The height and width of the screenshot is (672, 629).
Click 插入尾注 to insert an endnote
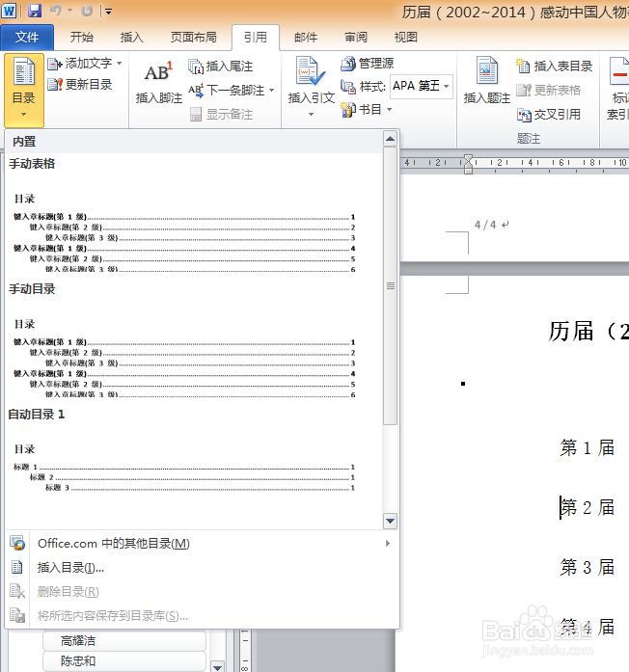pos(221,67)
